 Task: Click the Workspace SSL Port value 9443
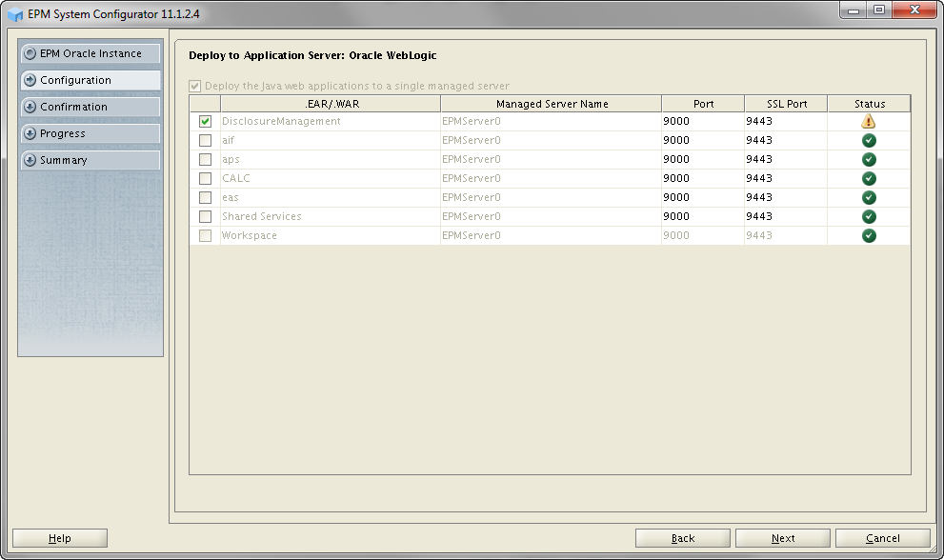759,235
